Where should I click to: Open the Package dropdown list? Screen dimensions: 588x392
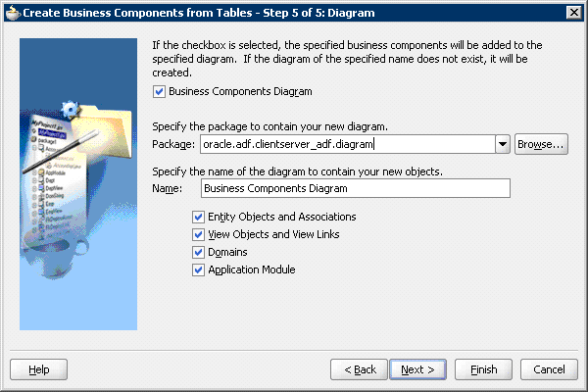503,144
